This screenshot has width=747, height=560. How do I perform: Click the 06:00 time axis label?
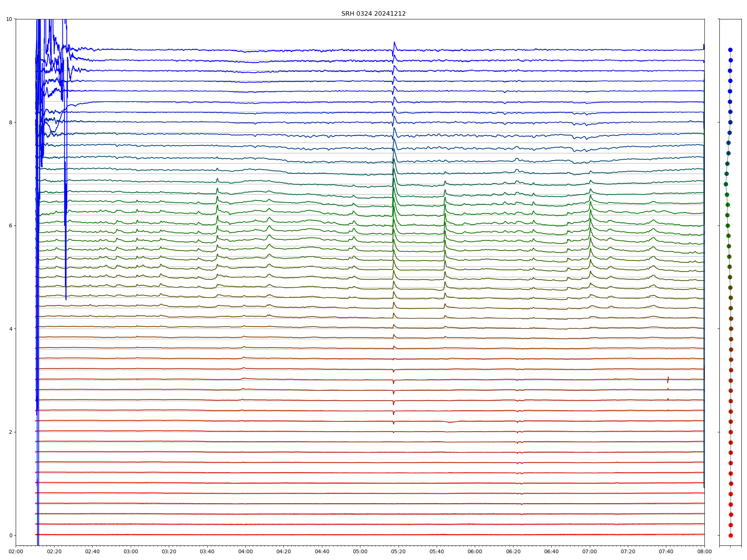pos(475,552)
